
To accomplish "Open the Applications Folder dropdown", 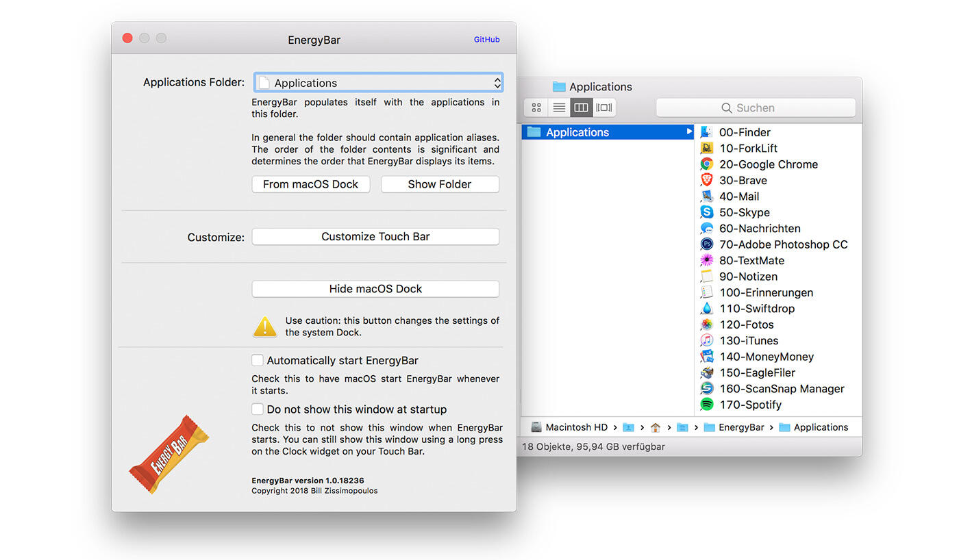I will click(x=378, y=83).
